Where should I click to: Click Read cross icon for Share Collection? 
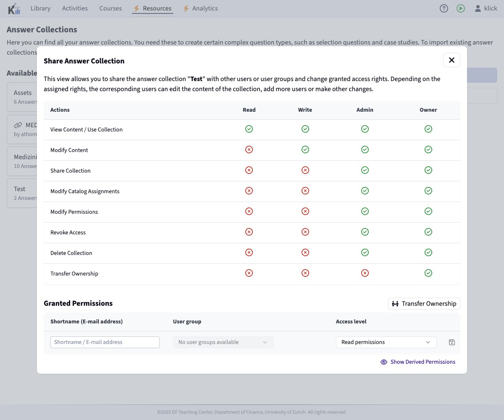pos(249,170)
